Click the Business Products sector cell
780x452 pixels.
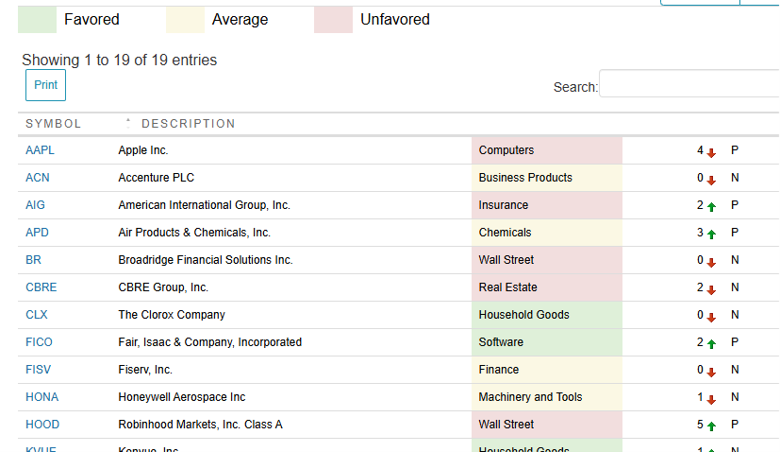click(x=547, y=178)
